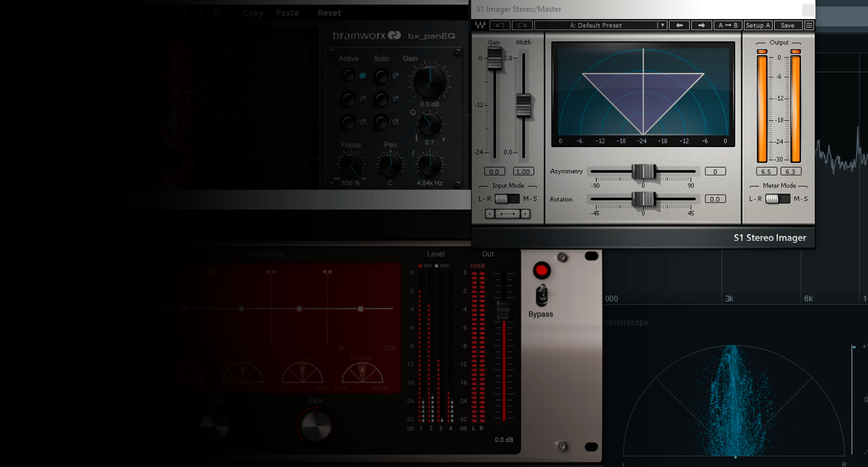This screenshot has height=467, width=868.
Task: Click the Gain fader handle
Action: [x=495, y=58]
